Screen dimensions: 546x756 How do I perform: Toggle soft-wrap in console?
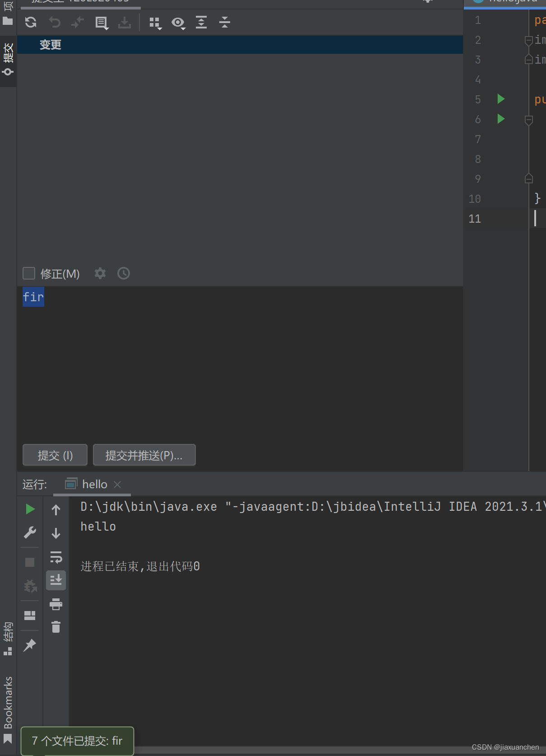(x=56, y=557)
